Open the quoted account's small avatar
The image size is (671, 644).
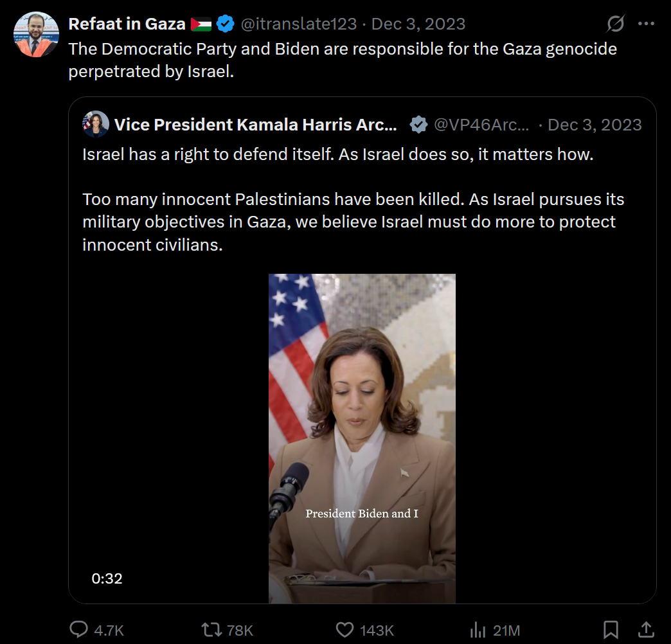(96, 125)
